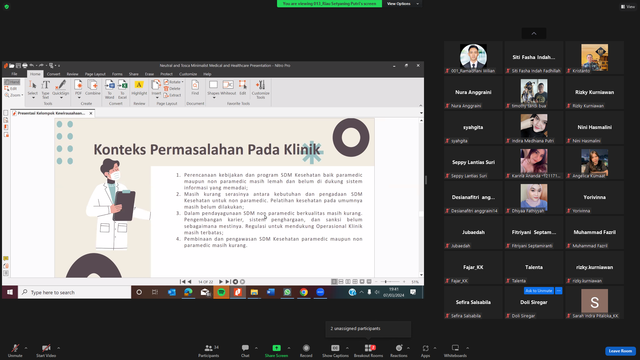Unmute the microphone in Zoom

(15, 350)
